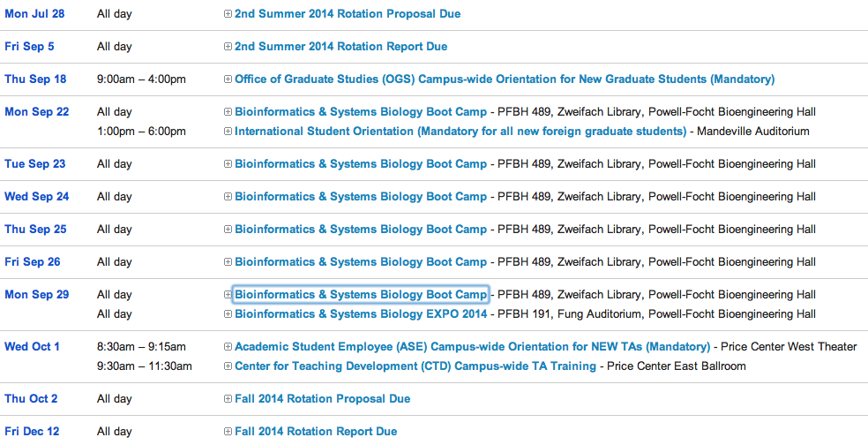
Task: Open the Mon Sep 22 date link
Action: (36, 112)
